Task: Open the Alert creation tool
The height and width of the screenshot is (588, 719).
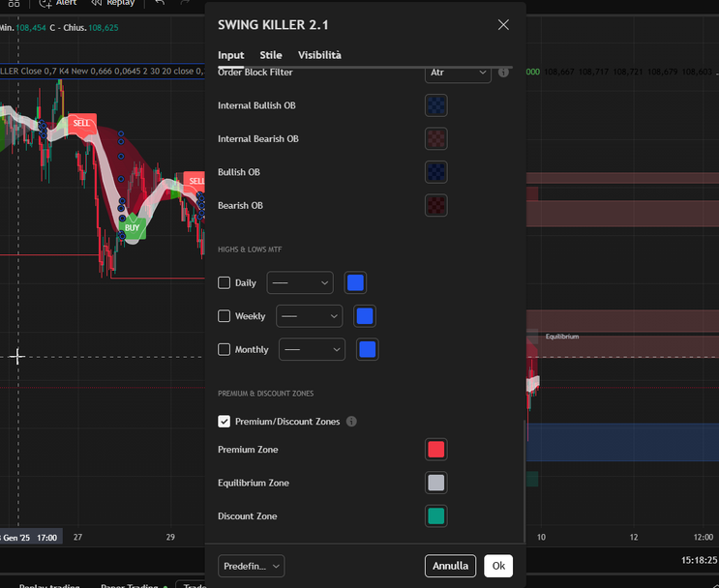Action: pos(58,3)
